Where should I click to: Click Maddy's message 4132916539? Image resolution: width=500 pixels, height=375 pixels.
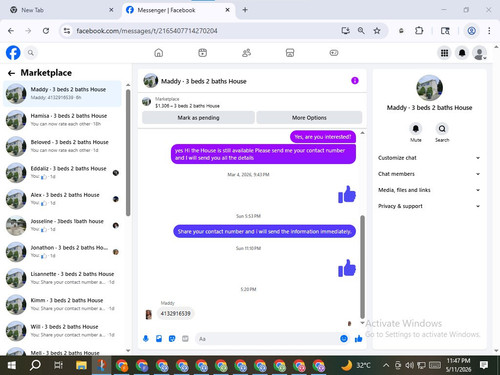176,313
